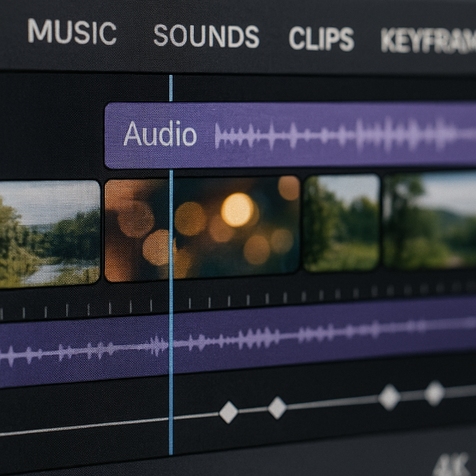Click the third diamond keyframe
Image resolution: width=476 pixels, height=476 pixels.
(389, 397)
